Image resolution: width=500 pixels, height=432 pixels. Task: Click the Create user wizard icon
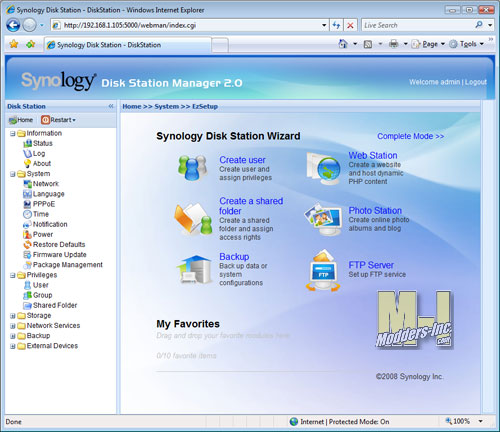192,168
